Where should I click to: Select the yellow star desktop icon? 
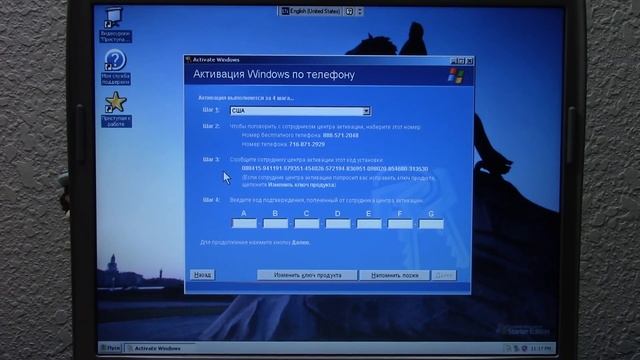[x=116, y=102]
